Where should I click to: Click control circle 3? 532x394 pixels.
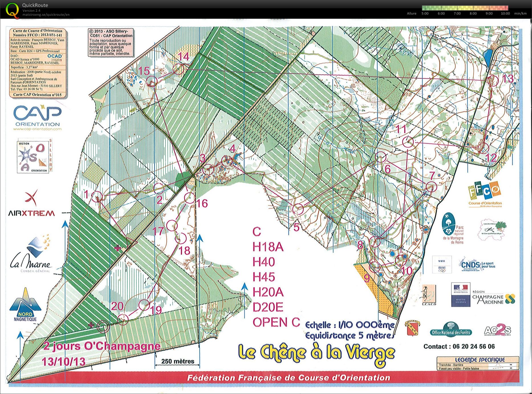click(x=208, y=170)
